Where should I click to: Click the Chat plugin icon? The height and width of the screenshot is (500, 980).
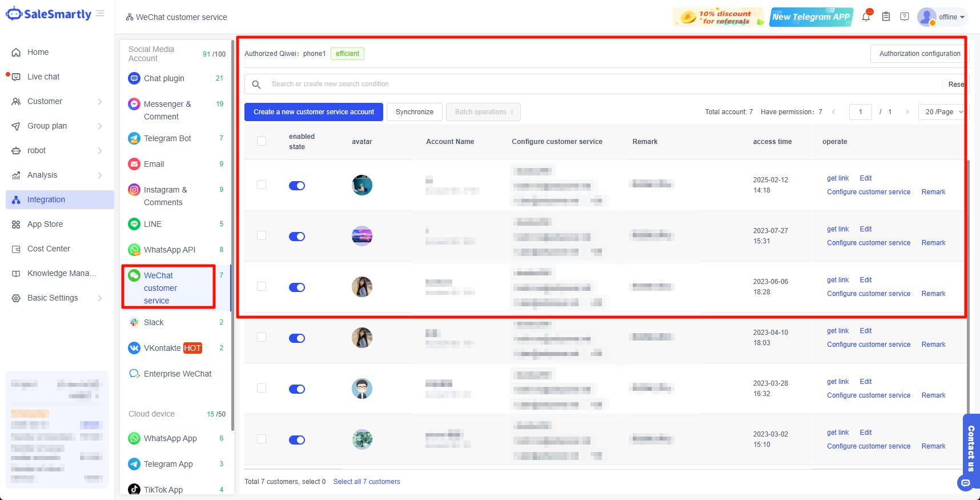click(134, 78)
